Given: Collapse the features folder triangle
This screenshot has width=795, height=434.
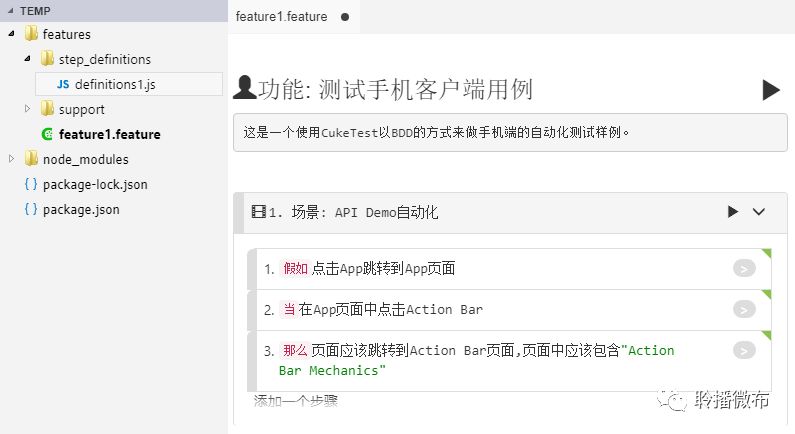Looking at the screenshot, I should tap(12, 34).
